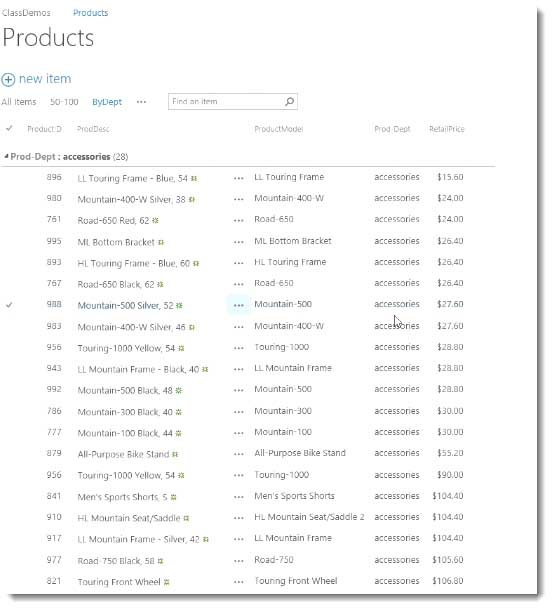
Task: Click the new item link
Action: coord(45,79)
